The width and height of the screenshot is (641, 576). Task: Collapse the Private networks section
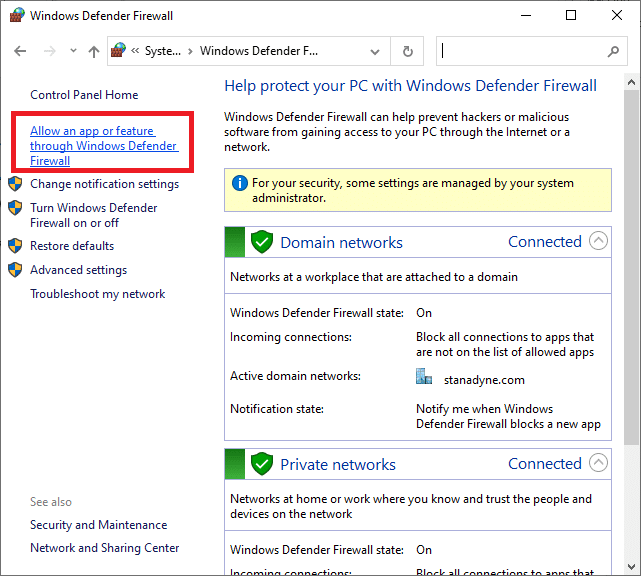pos(598,463)
